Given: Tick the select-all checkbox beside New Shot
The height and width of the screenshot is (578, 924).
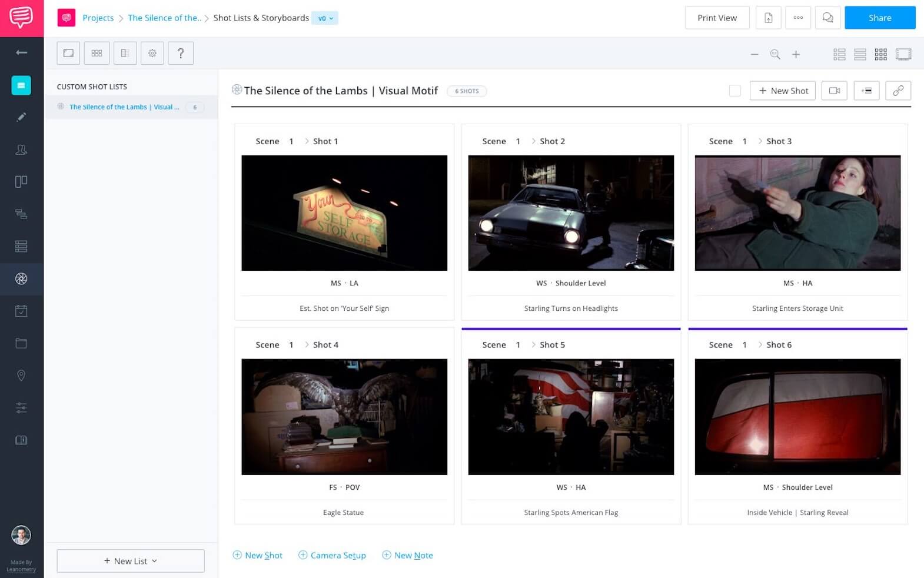Looking at the screenshot, I should tap(734, 91).
